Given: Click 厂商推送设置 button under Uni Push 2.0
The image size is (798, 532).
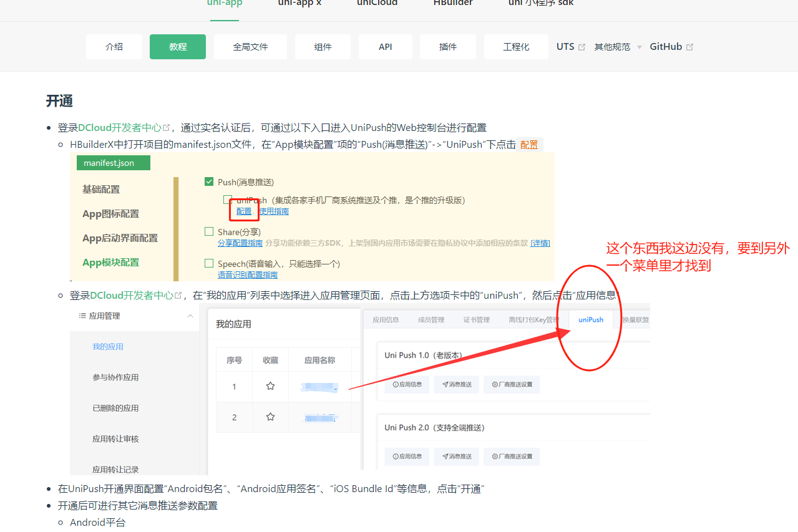Looking at the screenshot, I should [512, 457].
